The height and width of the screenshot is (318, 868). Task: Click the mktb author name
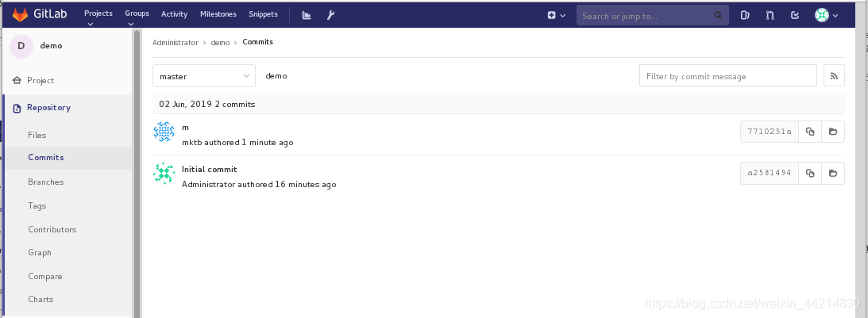[192, 142]
